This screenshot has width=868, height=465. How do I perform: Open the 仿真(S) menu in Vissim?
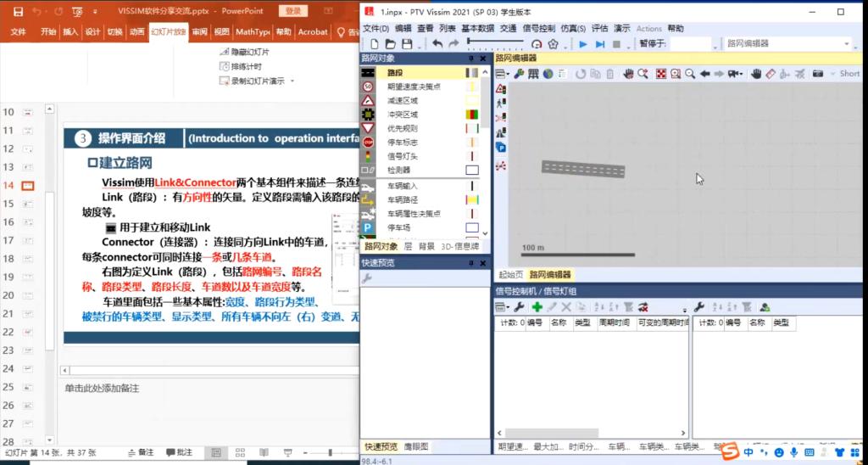click(x=573, y=28)
